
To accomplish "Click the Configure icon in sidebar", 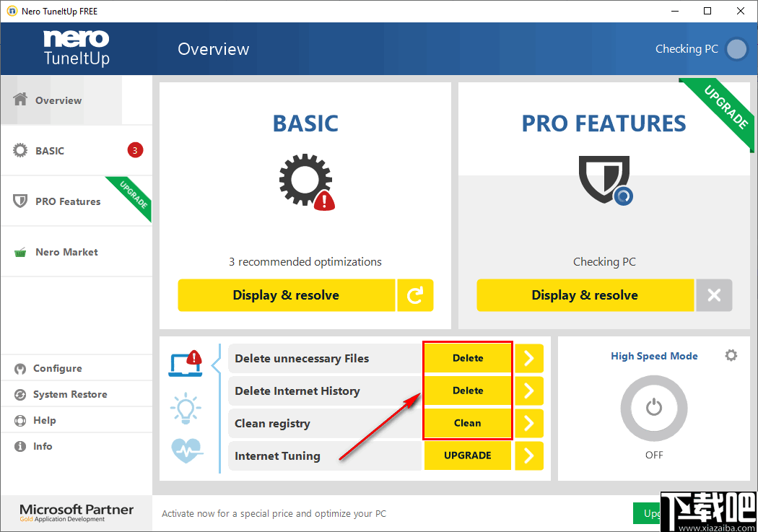I will 20,369.
